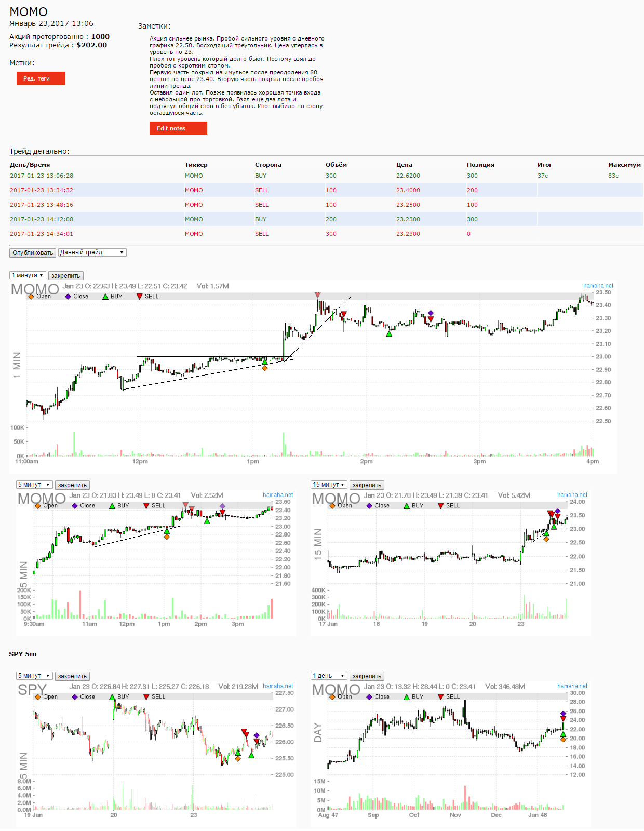Choose the Close legend diamond on the daily MOMO chart
The width and height of the screenshot is (644, 831).
tap(369, 697)
